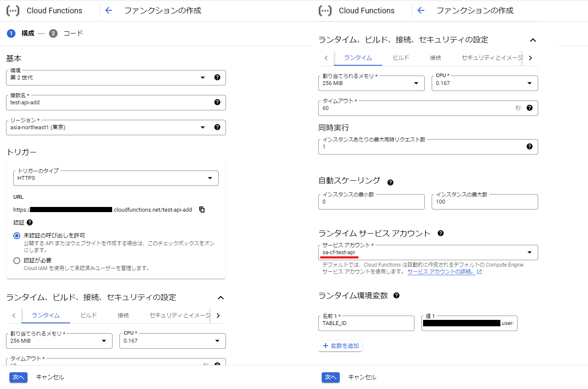Click 名前 1 TABLE_ID field
This screenshot has width=588, height=389.
(x=366, y=323)
